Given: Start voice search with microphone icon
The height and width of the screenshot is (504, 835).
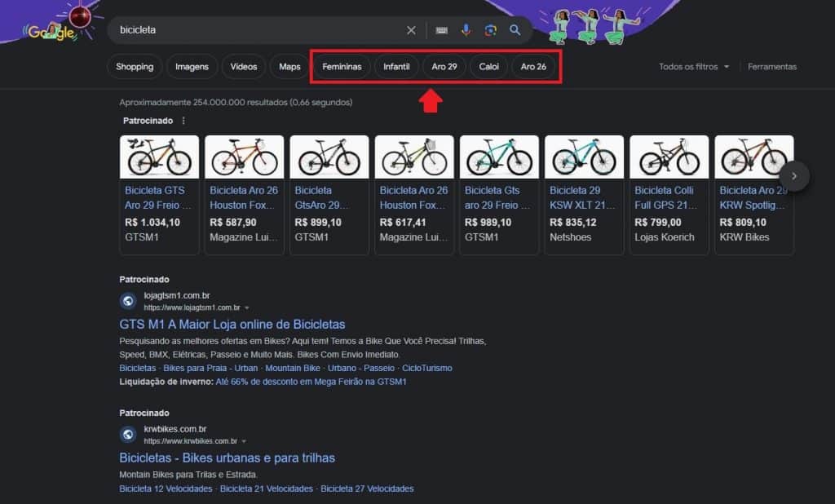Looking at the screenshot, I should (x=466, y=30).
